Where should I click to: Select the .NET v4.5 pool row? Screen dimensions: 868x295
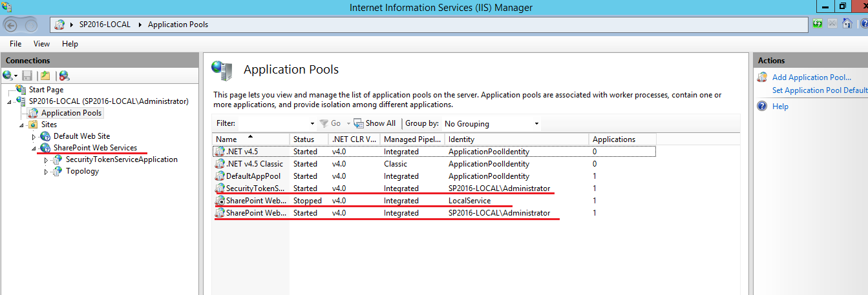[x=434, y=152]
